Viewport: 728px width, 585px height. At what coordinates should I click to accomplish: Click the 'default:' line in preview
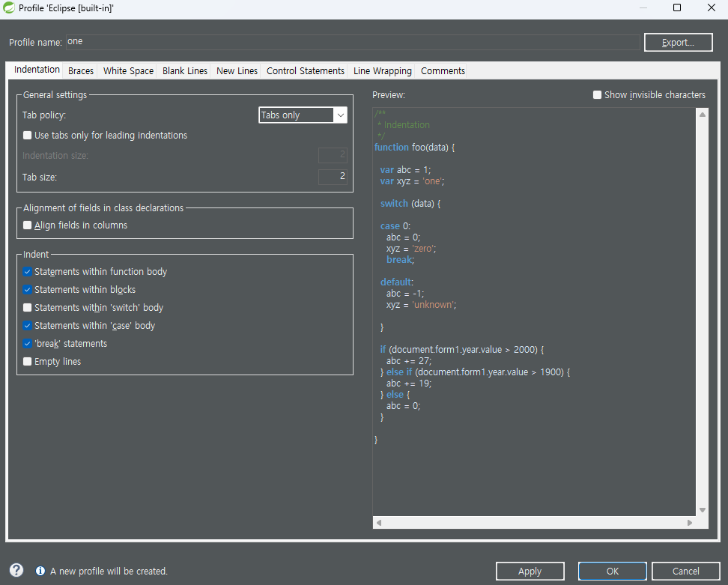(x=397, y=282)
